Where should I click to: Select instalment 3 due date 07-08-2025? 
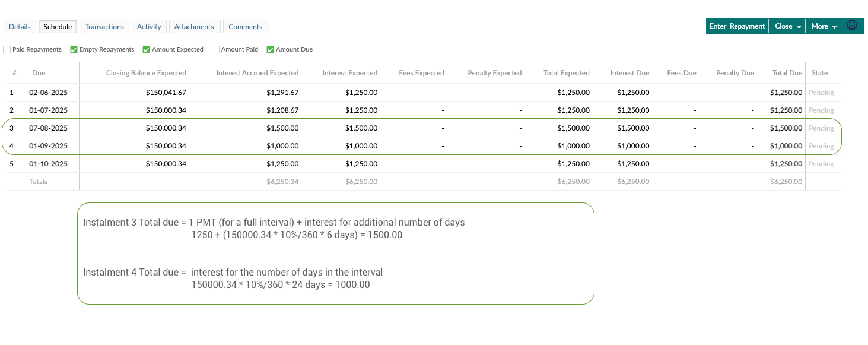[x=49, y=128]
